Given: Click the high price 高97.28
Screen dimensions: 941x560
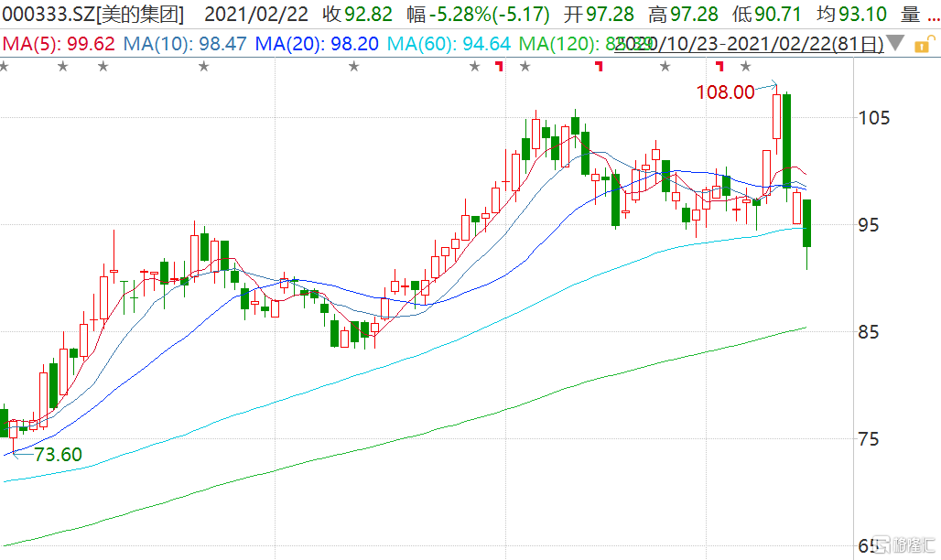Looking at the screenshot, I should click(683, 14).
